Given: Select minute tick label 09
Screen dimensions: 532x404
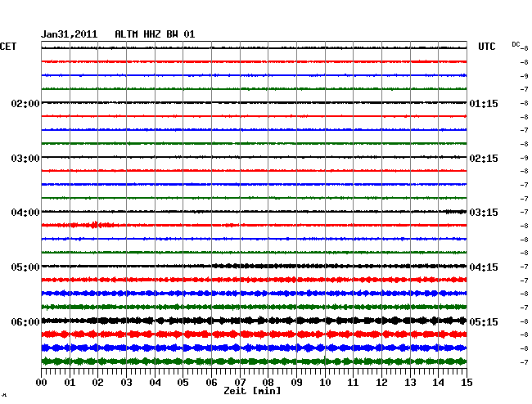Looking at the screenshot, I should (x=296, y=382).
